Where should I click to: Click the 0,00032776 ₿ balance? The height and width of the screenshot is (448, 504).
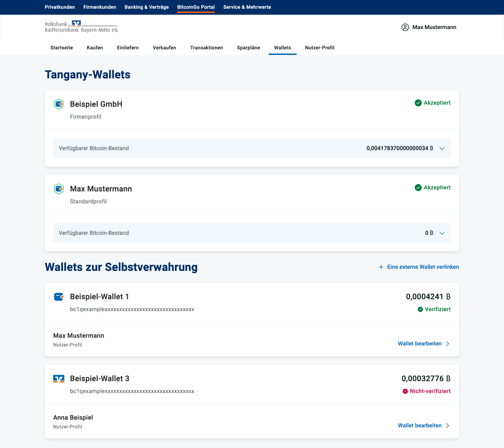click(426, 379)
